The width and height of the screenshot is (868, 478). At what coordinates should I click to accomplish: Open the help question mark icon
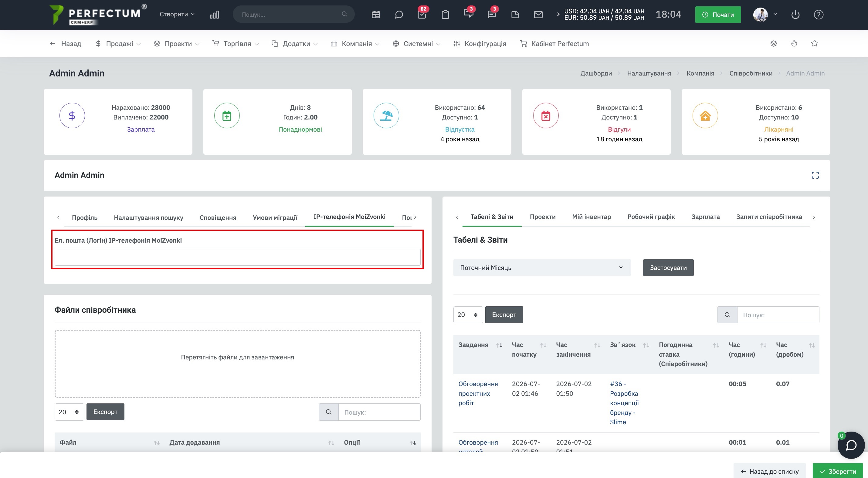(x=819, y=15)
